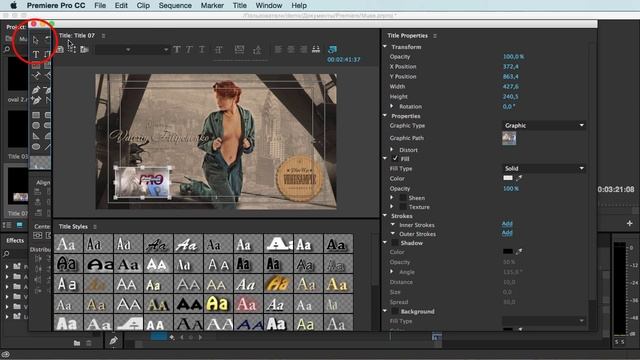The width and height of the screenshot is (640, 360).
Task: Edit the transform Opacity value 100,0 %
Action: 513,56
